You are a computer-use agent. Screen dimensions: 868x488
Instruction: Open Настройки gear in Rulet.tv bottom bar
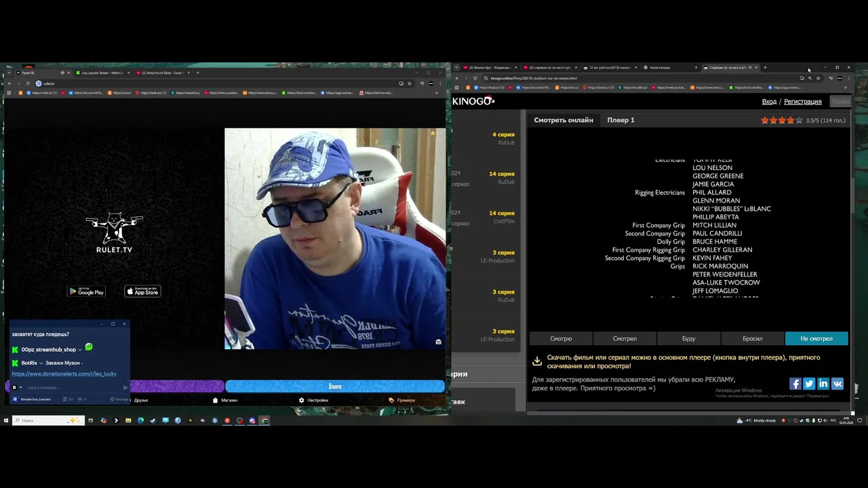click(313, 400)
